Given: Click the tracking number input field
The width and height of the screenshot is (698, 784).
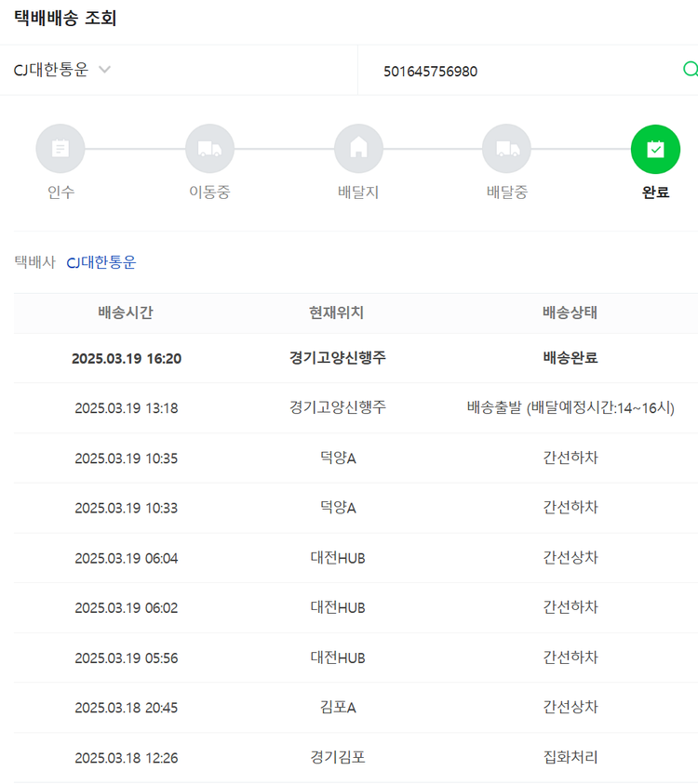Looking at the screenshot, I should pyautogui.click(x=521, y=71).
